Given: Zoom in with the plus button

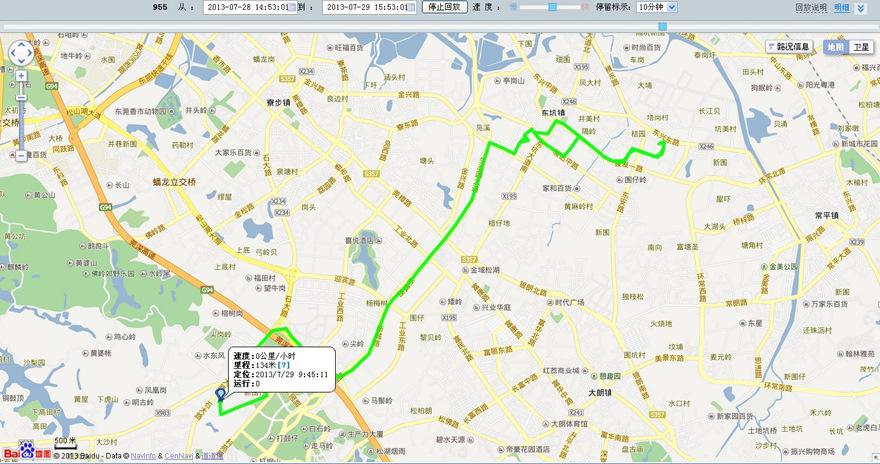Looking at the screenshot, I should (x=21, y=76).
